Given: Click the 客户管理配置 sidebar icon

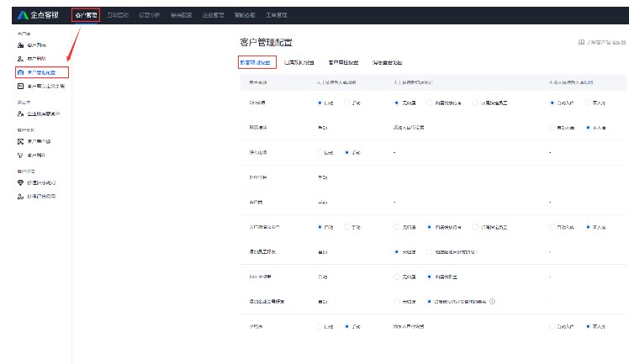Looking at the screenshot, I should pos(20,73).
